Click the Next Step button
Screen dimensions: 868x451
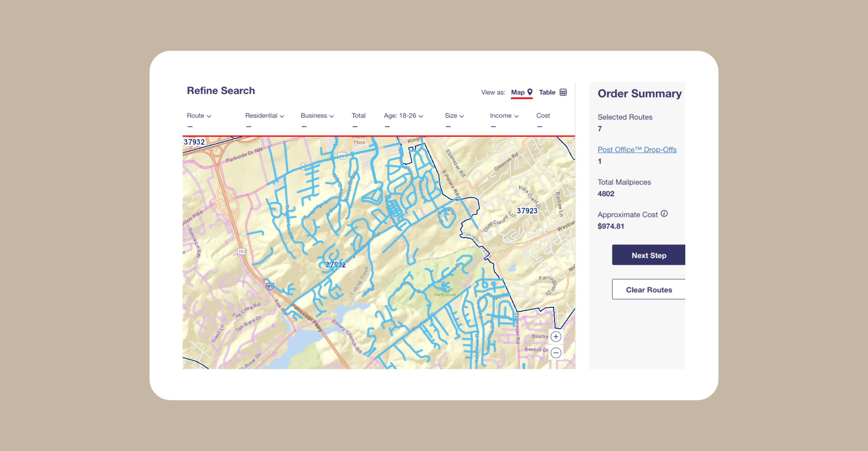(649, 255)
